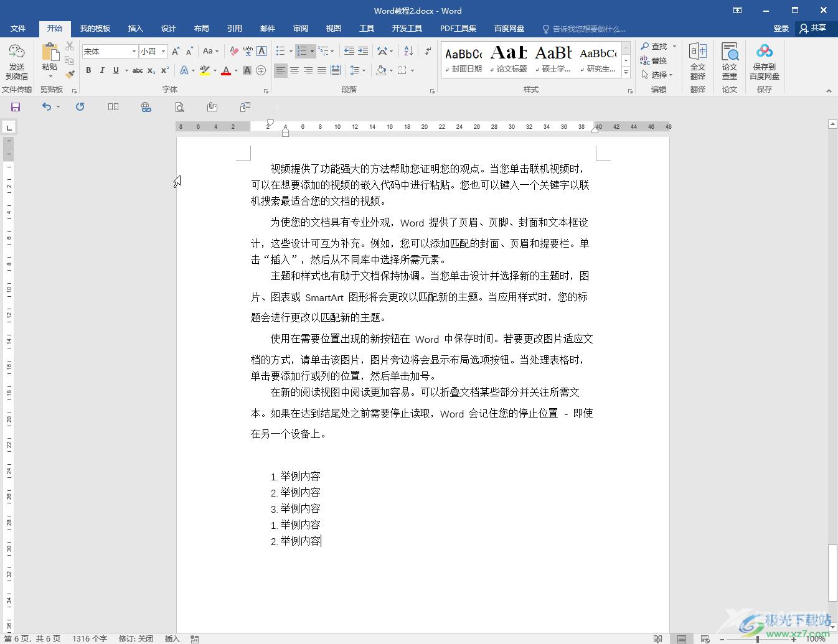Expand the styles gallery more arrow
Image resolution: width=838 pixels, height=644 pixels.
(626, 73)
